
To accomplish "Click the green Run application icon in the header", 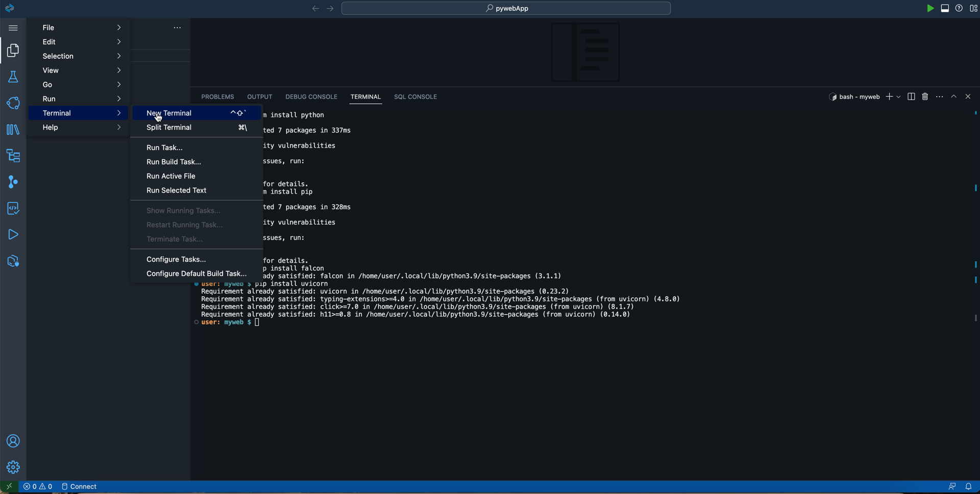I will click(930, 8).
